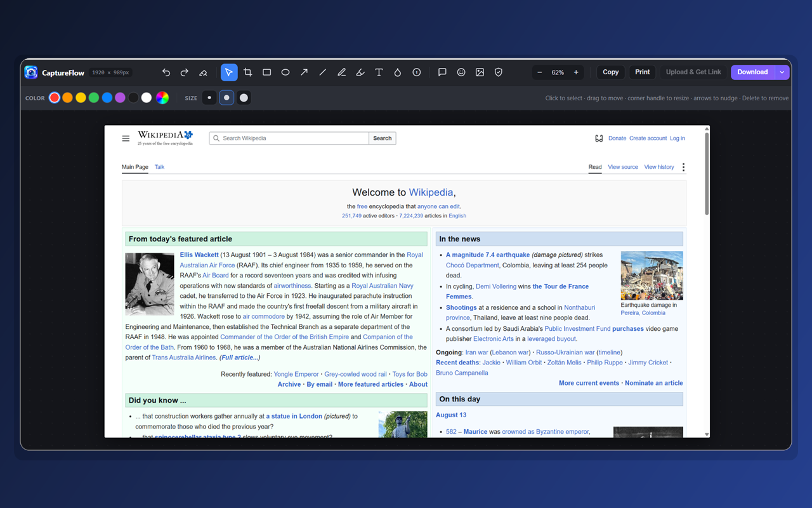812x508 pixels.
Task: Choose the Select pointer tool
Action: point(229,72)
